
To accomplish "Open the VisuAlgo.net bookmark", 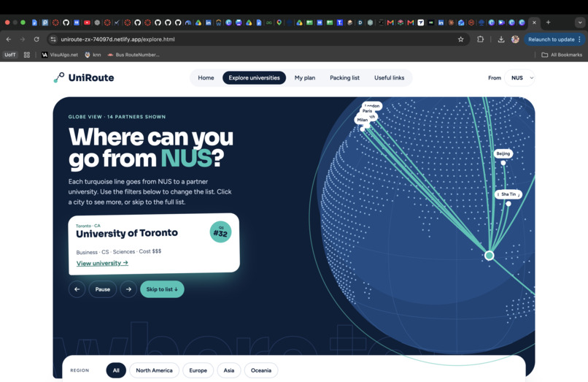I will coord(60,55).
